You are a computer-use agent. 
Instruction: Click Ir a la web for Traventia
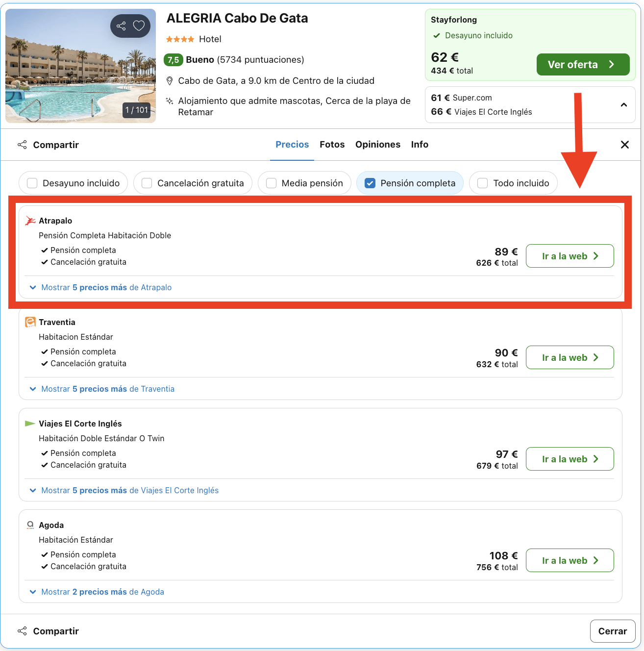tap(570, 357)
